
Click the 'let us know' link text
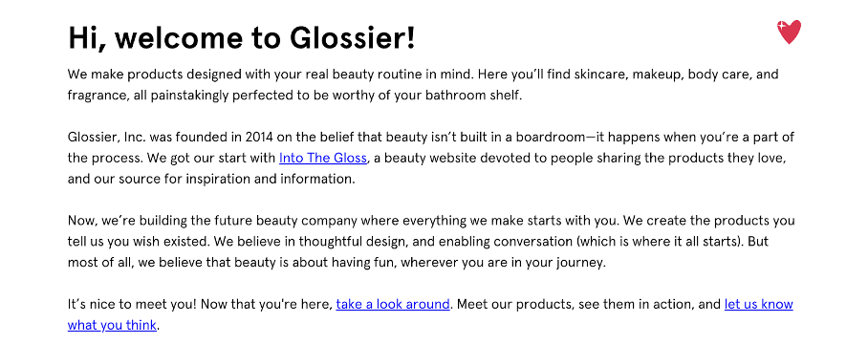[758, 304]
